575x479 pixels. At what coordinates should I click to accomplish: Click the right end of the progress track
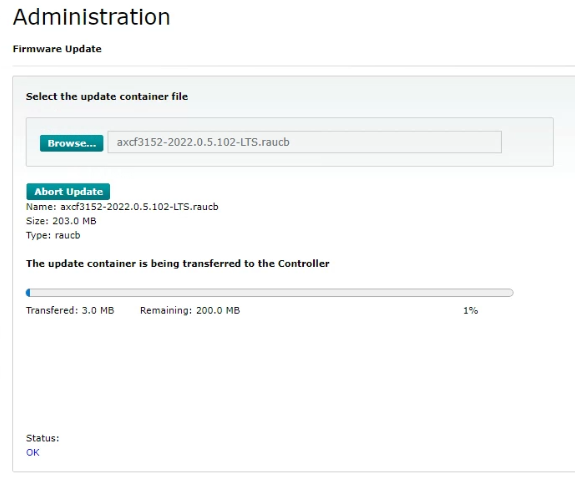(509, 293)
